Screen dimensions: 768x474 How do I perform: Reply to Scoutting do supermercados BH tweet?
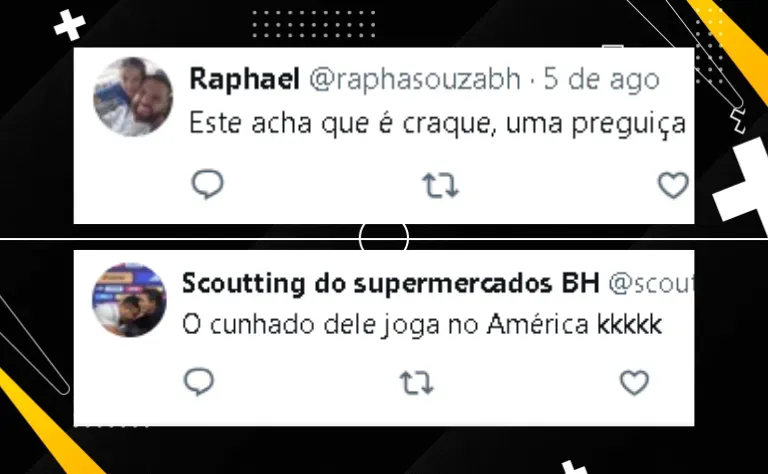(x=199, y=381)
